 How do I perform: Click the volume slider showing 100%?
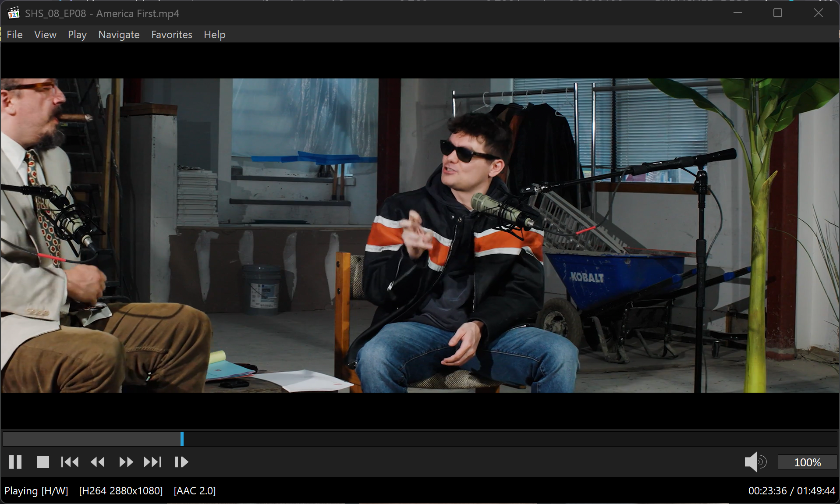point(807,462)
